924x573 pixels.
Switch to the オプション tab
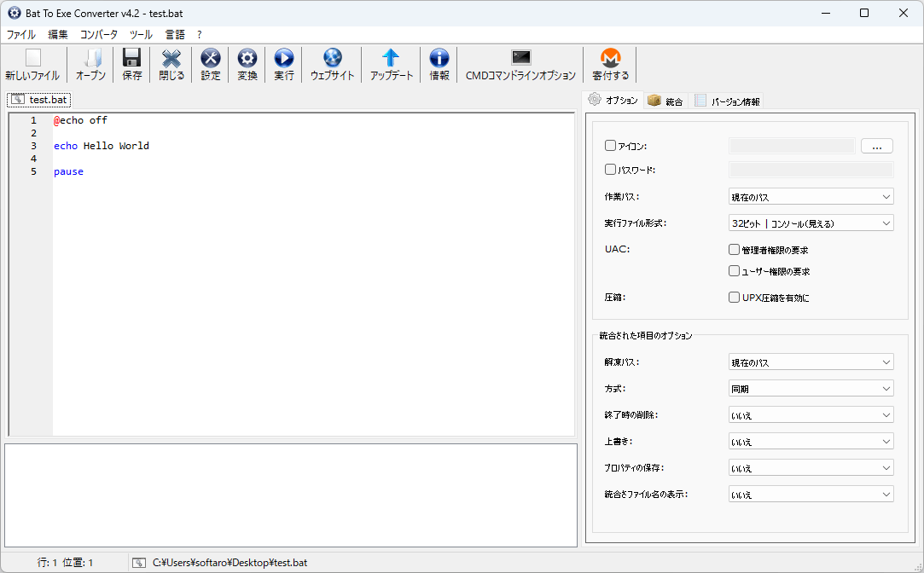[x=613, y=100]
